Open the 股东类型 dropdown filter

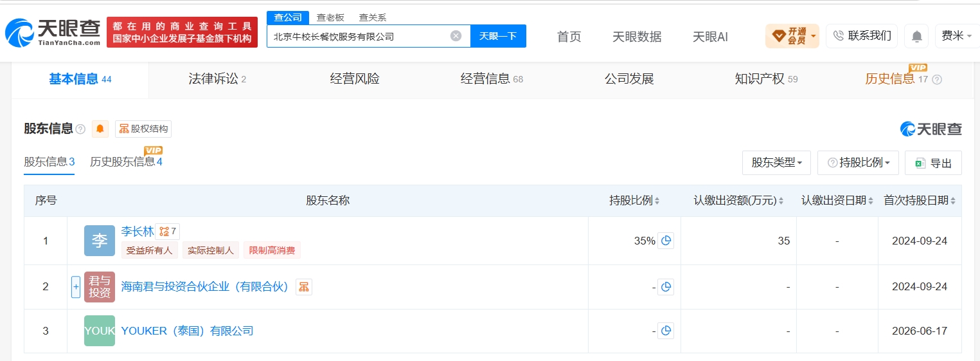776,163
